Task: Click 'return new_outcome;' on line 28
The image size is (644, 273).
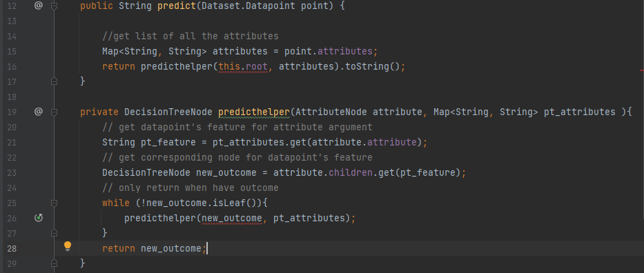Action: 155,248
